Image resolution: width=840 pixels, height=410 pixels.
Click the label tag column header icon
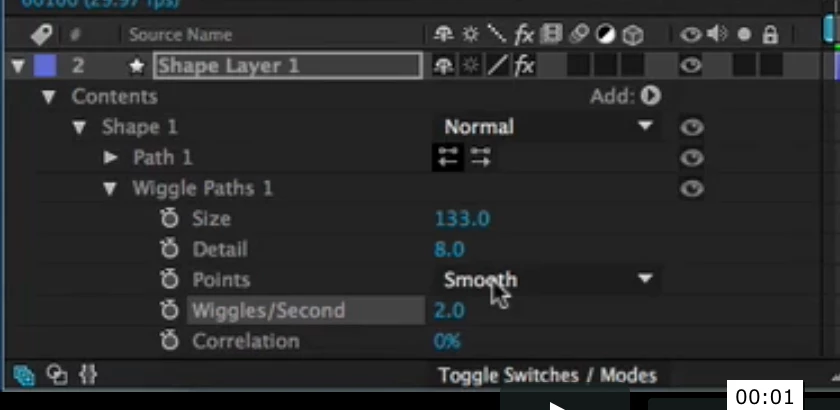pos(42,35)
